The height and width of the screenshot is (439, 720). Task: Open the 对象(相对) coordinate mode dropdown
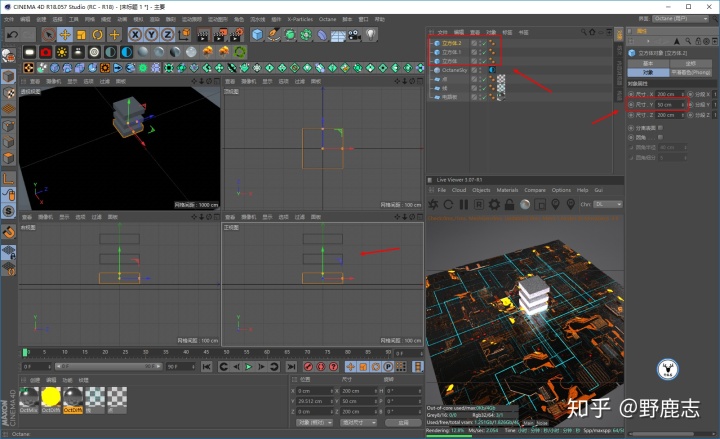pyautogui.click(x=314, y=422)
